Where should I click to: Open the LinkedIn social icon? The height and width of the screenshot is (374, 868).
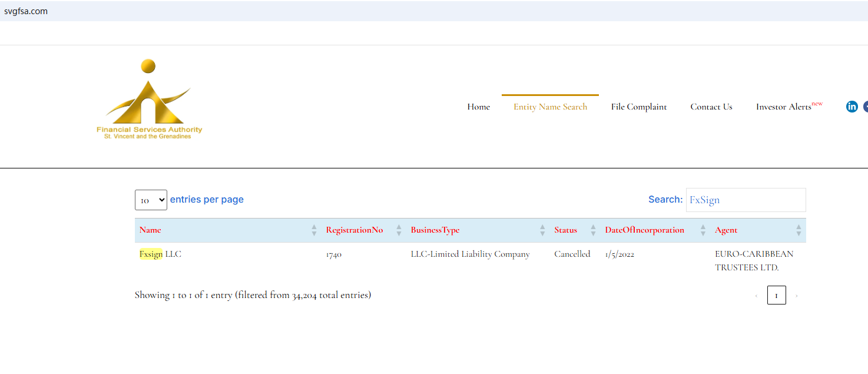852,107
